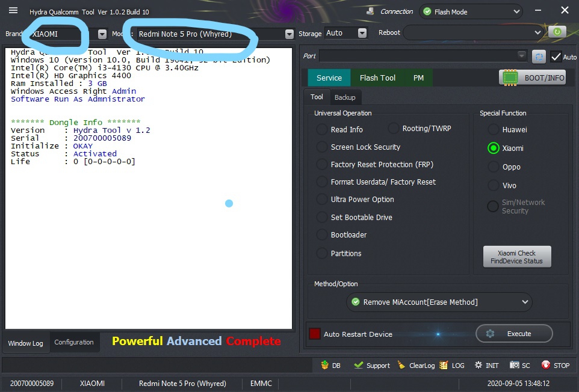Click Software Run As Admnistrator log line
This screenshot has height=392, width=579.
point(78,99)
